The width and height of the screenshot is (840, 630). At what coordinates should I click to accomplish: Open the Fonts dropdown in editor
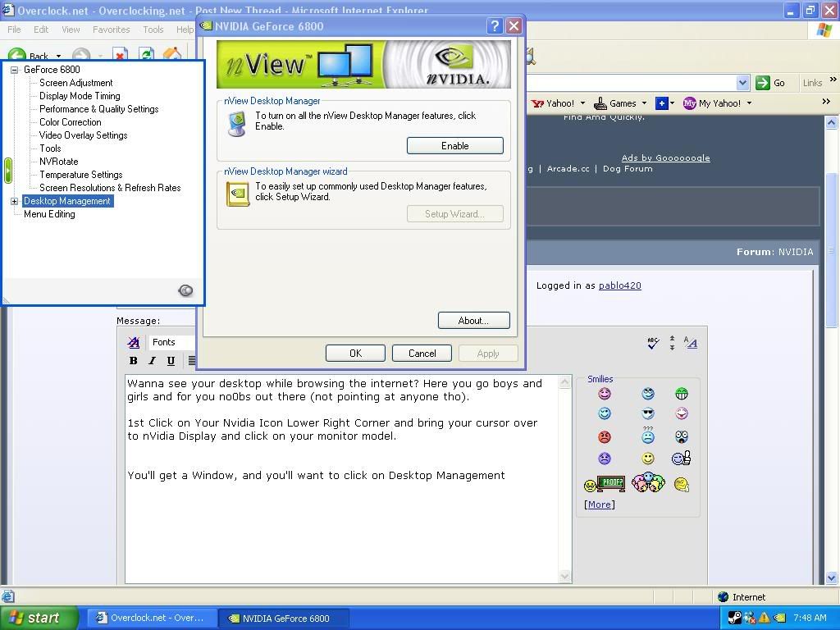pyautogui.click(x=172, y=342)
